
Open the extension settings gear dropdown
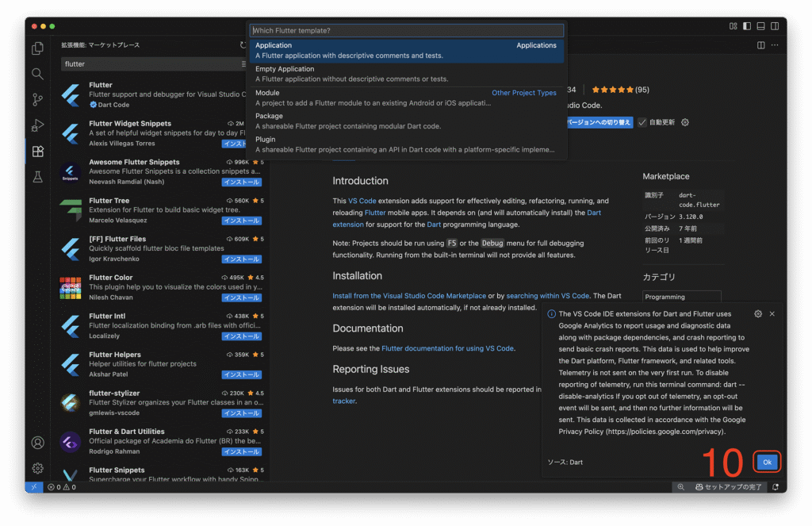[685, 122]
